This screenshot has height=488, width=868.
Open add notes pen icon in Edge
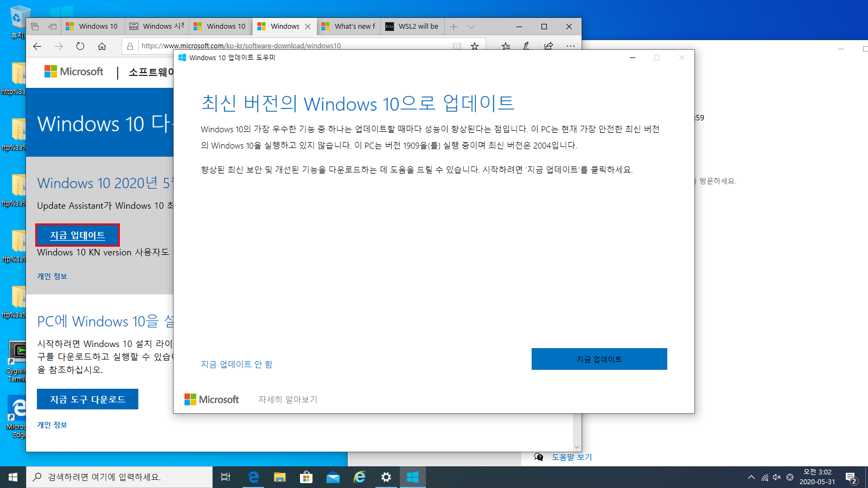coord(526,46)
